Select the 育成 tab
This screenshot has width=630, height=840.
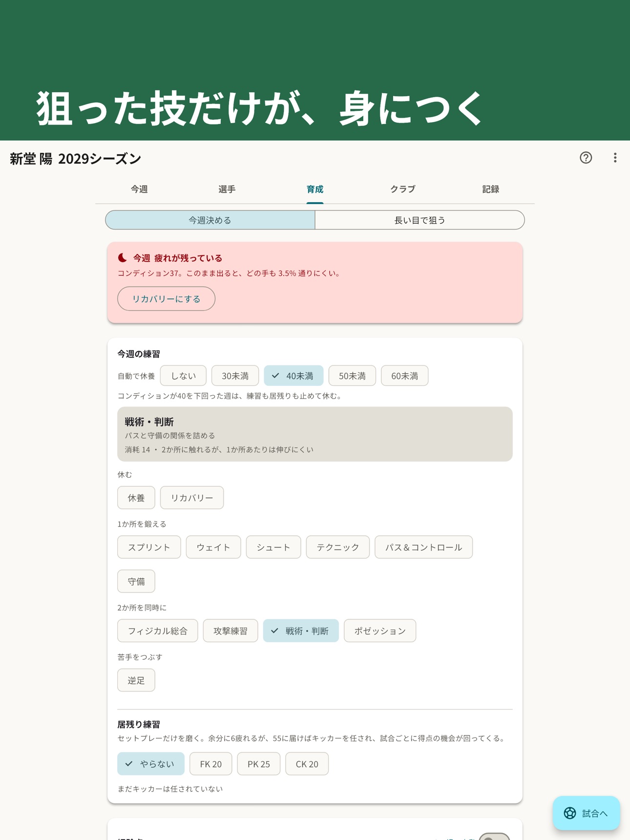pos(315,189)
